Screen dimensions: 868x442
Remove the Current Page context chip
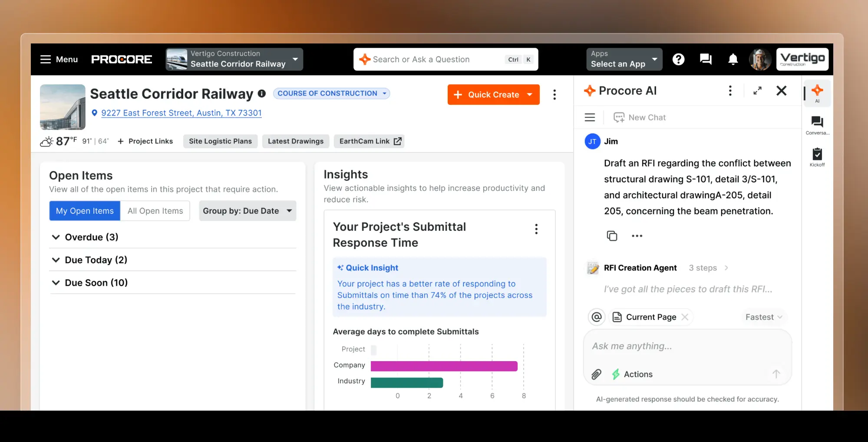coord(685,317)
